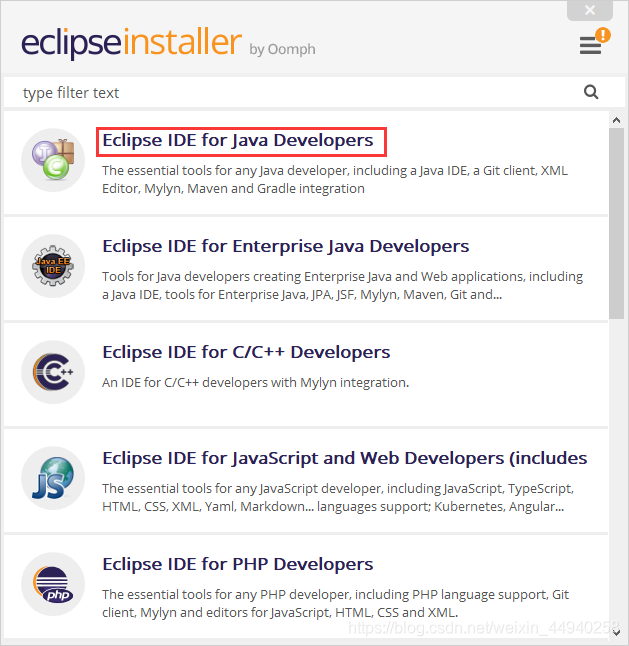
Task: Click the JavaScript package description text
Action: [x=338, y=497]
